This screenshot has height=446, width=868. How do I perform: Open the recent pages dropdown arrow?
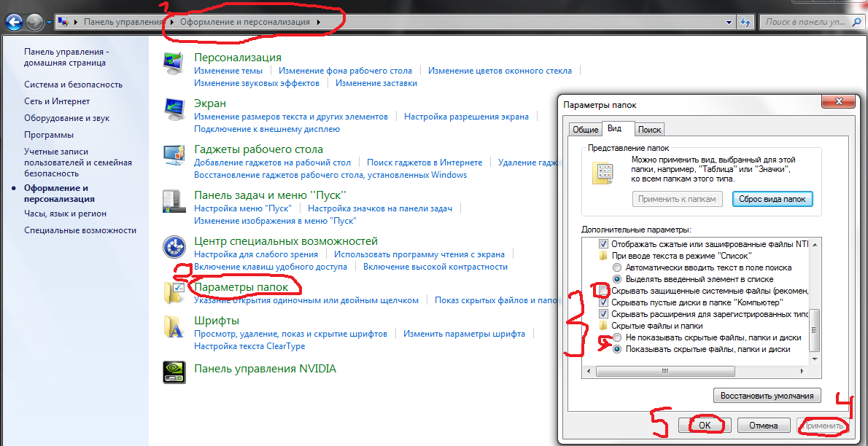tap(49, 22)
